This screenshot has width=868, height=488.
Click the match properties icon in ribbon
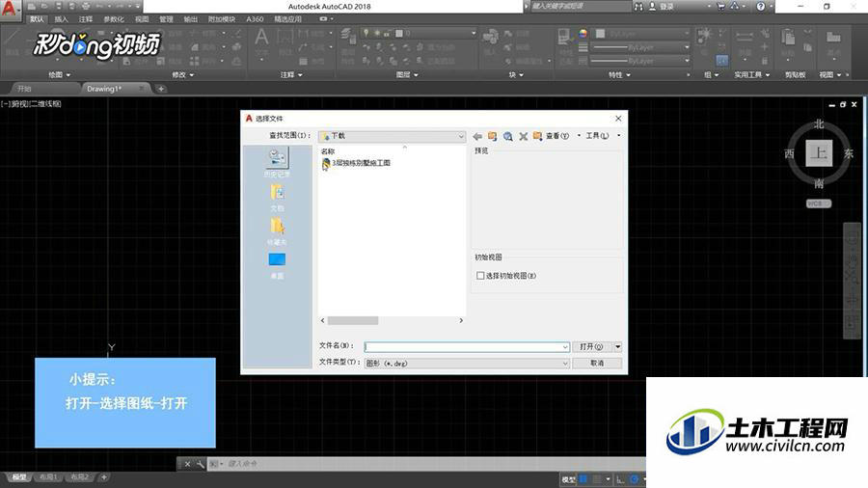563,37
